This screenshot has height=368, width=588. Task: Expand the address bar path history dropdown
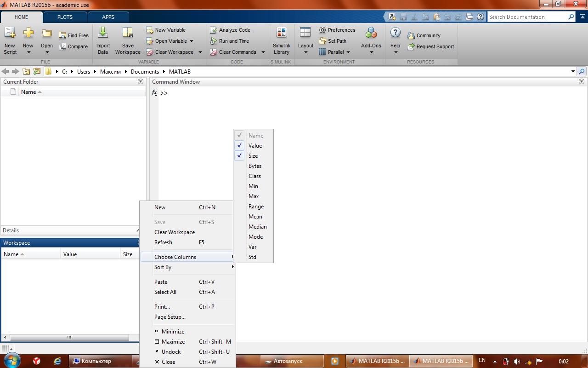tap(573, 72)
